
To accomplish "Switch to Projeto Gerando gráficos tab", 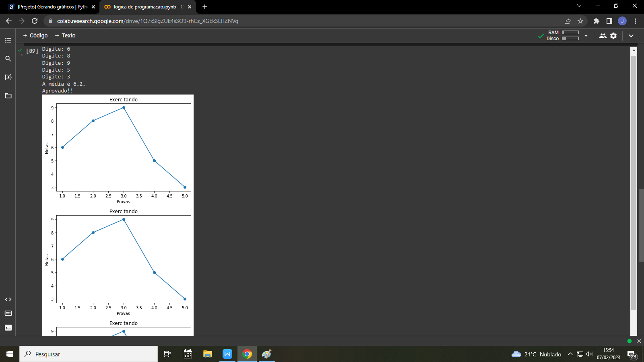I will [52, 7].
